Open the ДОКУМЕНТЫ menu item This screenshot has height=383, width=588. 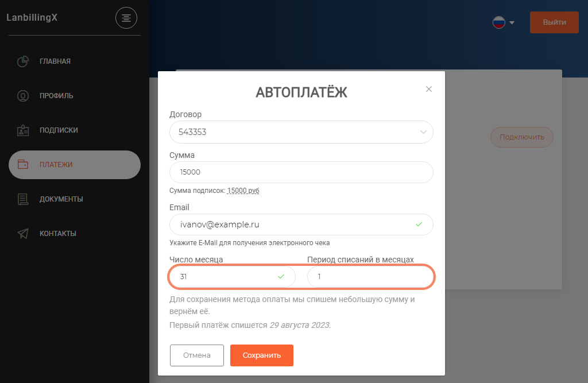coord(61,199)
